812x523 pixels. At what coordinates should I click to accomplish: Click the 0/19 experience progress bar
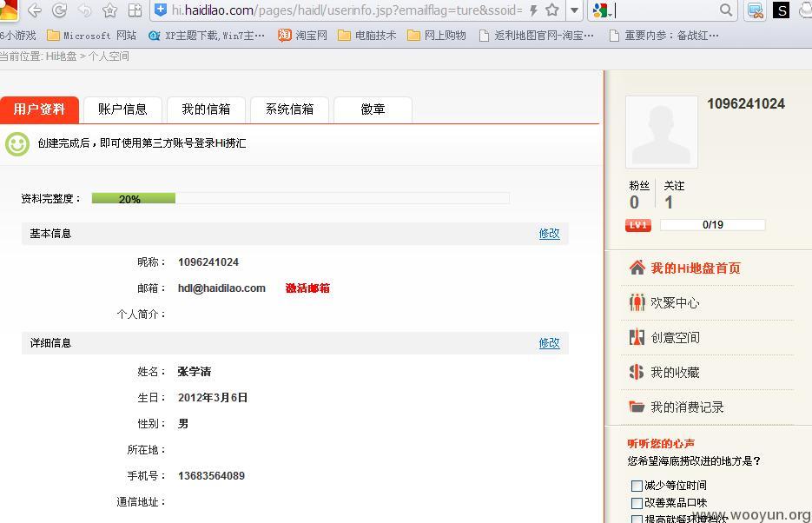tap(713, 225)
